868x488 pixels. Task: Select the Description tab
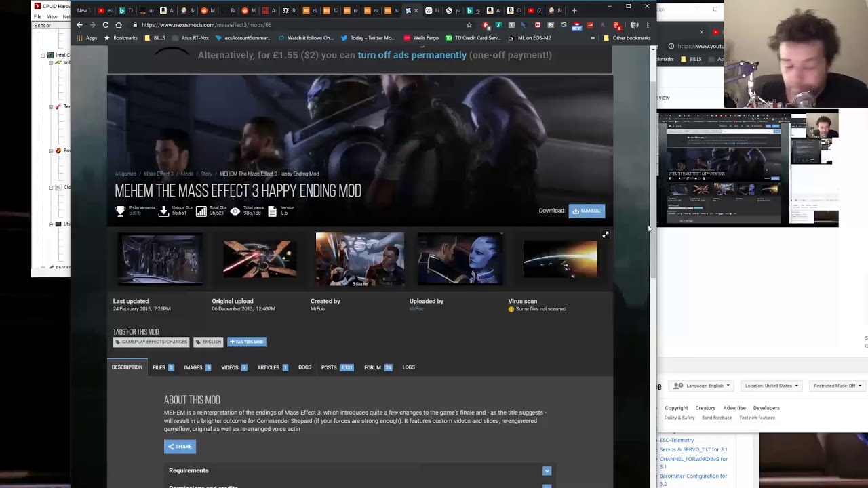(x=127, y=367)
